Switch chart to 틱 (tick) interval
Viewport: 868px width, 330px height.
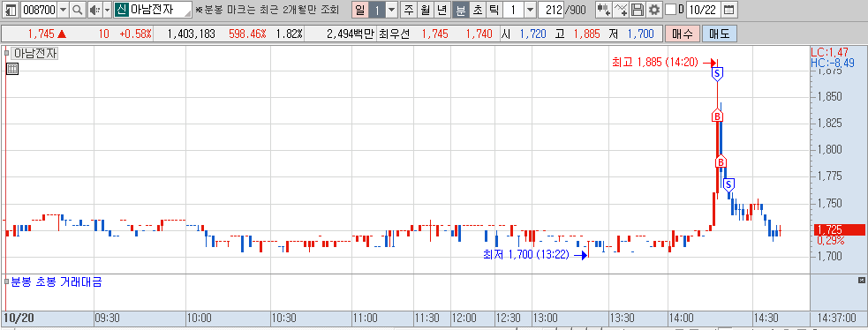494,10
